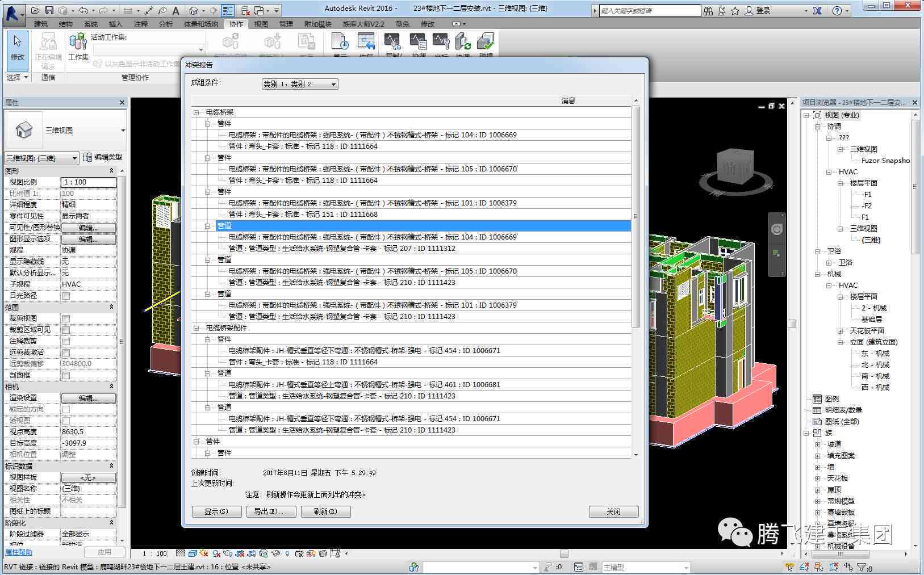Open the 视图 ribbon tab

click(x=261, y=24)
